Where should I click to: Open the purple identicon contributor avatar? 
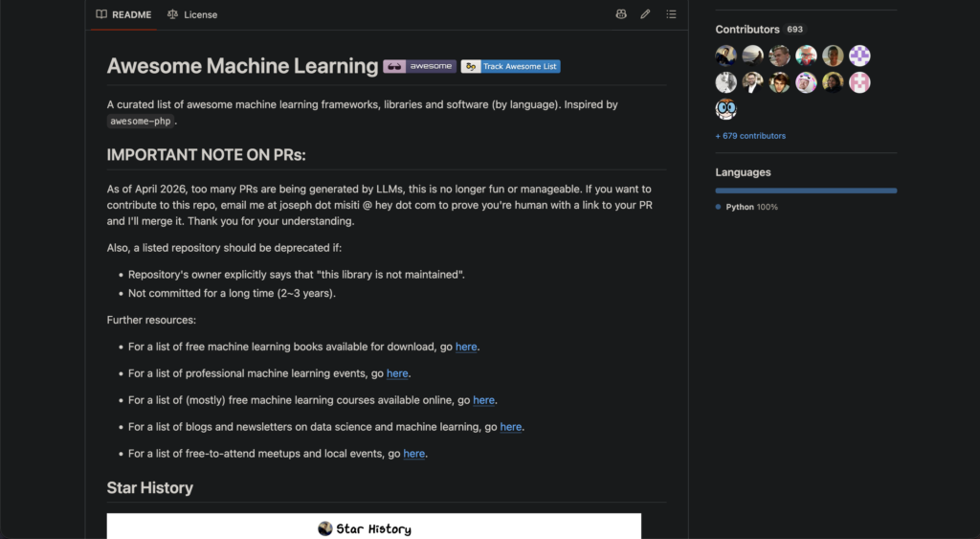click(x=859, y=56)
